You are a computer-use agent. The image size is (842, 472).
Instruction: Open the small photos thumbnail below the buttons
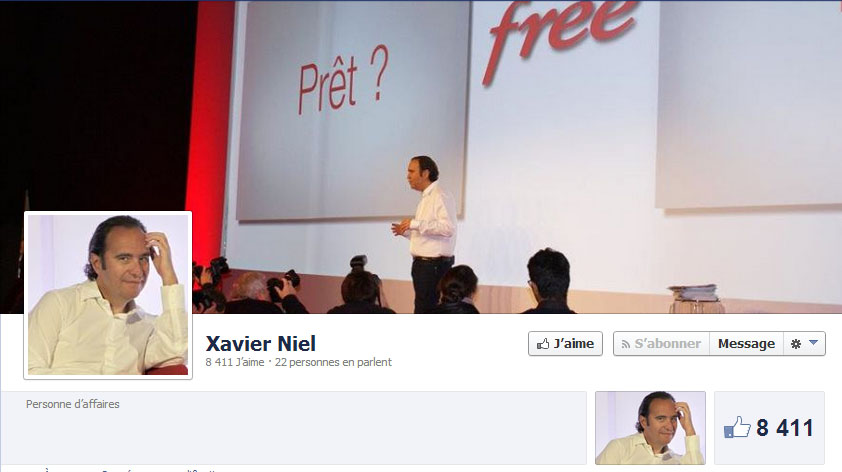point(650,428)
